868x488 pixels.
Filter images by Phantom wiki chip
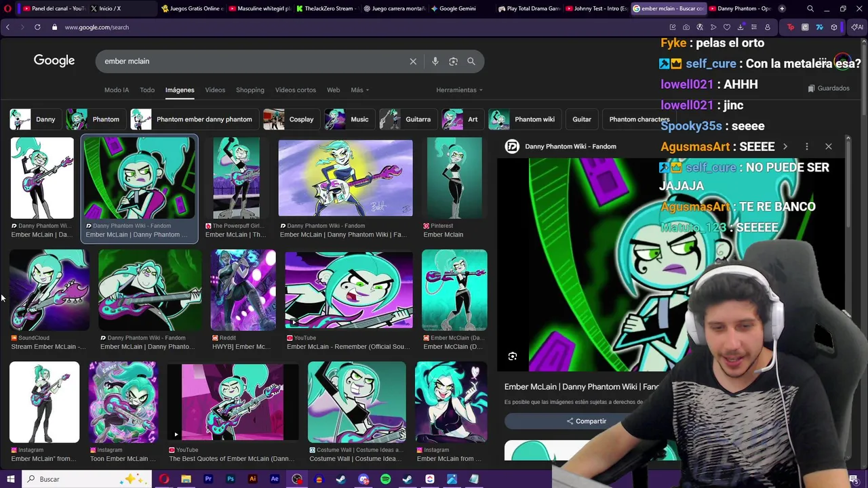(x=524, y=119)
